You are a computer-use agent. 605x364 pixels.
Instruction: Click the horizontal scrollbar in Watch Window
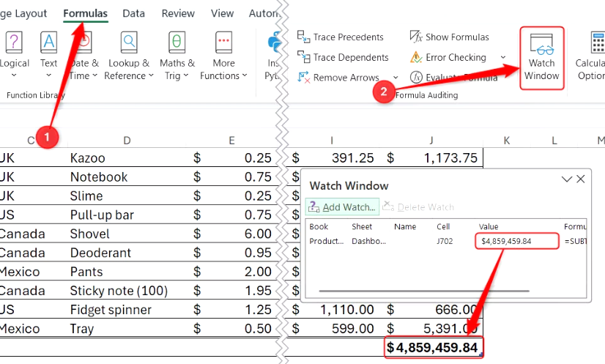(x=424, y=291)
